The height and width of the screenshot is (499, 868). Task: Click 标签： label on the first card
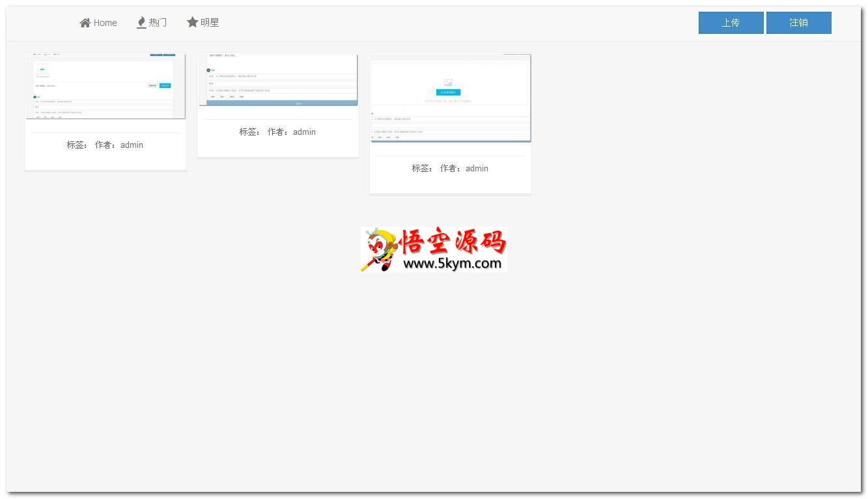pyautogui.click(x=77, y=145)
